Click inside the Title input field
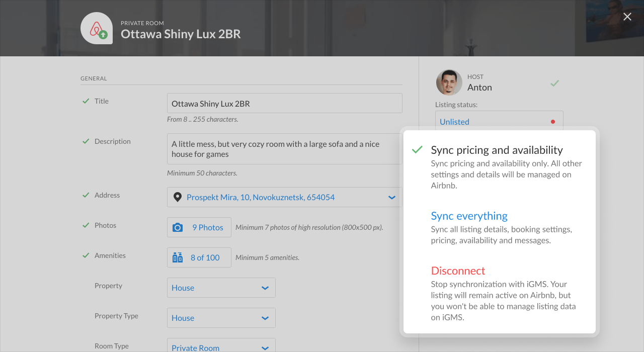 284,103
